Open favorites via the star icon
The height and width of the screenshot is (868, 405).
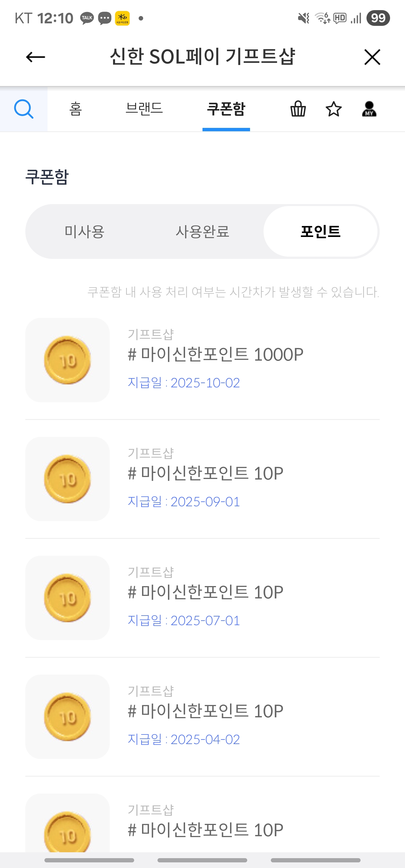pos(334,109)
